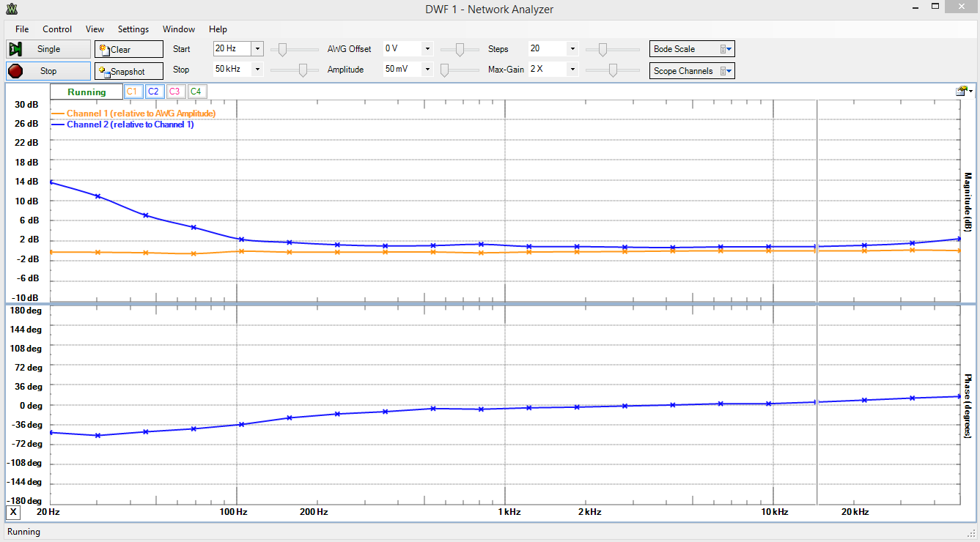Click the Amplitude field showing 50 mV
The height and width of the screenshot is (542, 980).
point(402,70)
